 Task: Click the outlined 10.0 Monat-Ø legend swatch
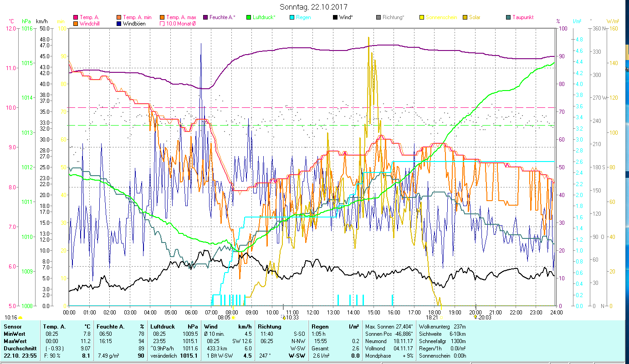tap(163, 23)
